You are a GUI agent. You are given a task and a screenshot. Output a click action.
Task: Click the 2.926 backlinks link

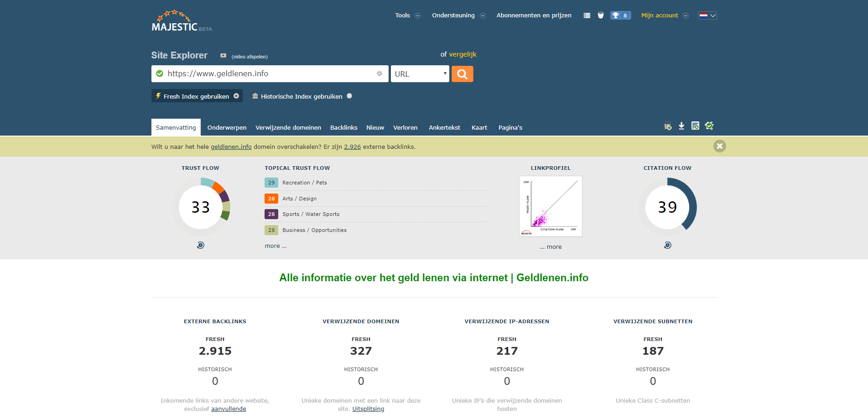[x=353, y=147]
